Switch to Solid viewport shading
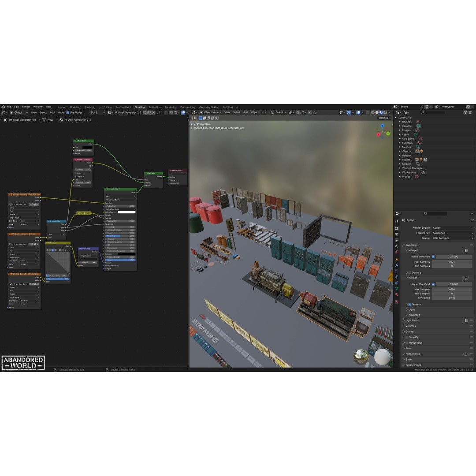476x476 pixels. pyautogui.click(x=377, y=112)
